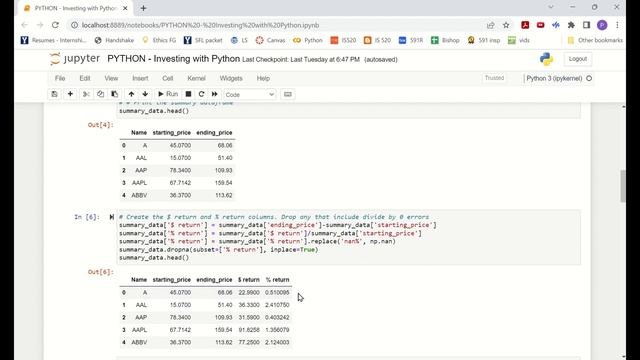Go back with the browser back arrow
Viewport: 640px width, 360px height.
[24, 25]
